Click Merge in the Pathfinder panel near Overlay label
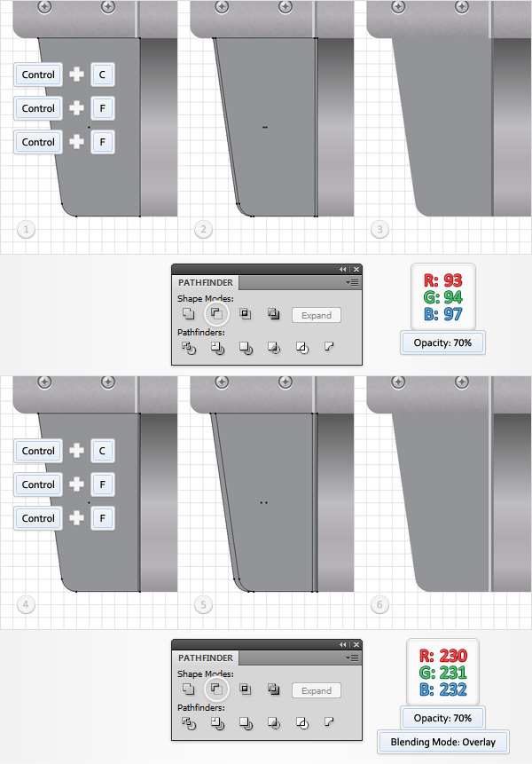532x764 pixels. (x=246, y=723)
